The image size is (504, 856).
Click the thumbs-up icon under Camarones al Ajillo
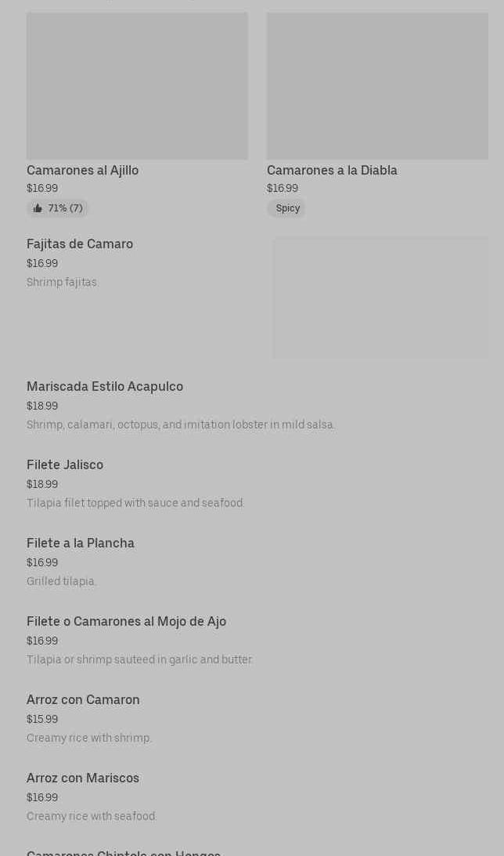click(38, 208)
